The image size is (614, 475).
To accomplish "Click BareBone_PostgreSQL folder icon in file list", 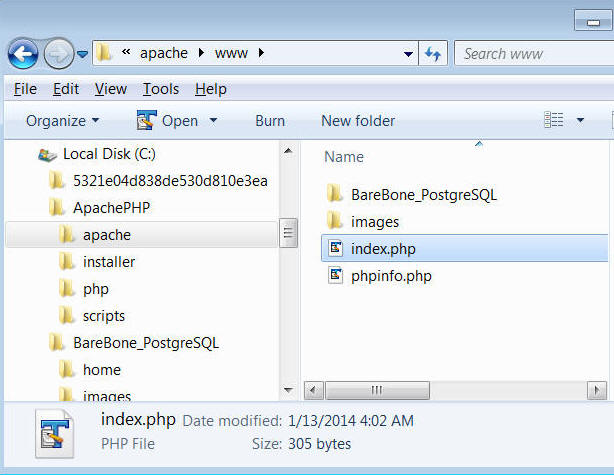I will point(335,193).
